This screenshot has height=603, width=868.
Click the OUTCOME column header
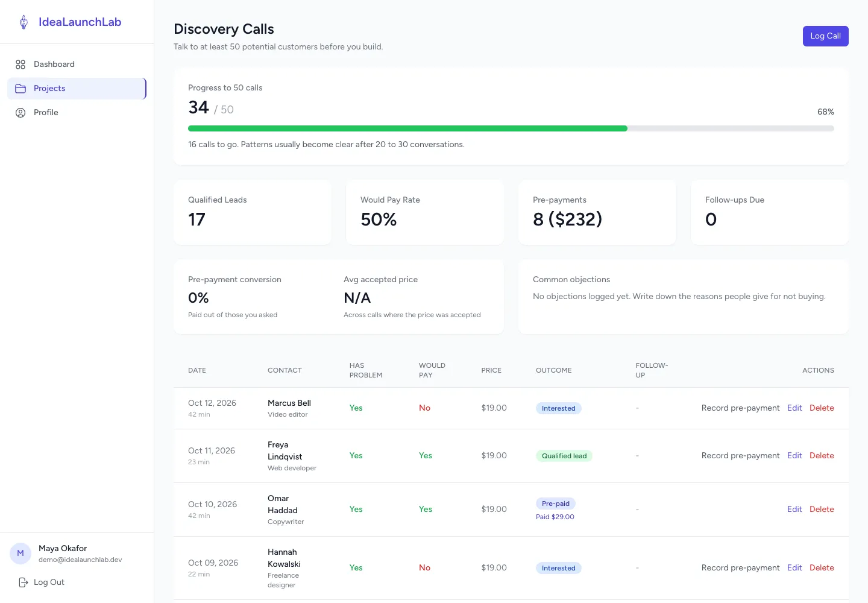[x=554, y=370]
